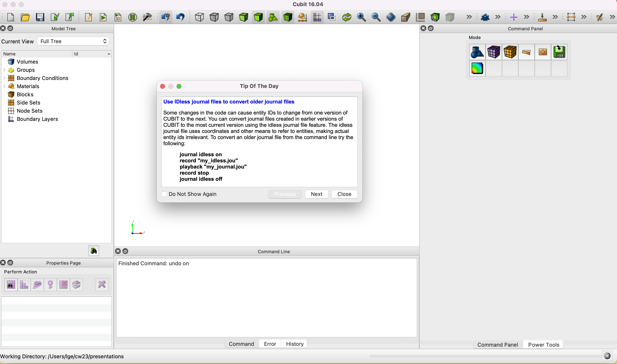Expand the Groups tree node
Screen dimensions: 617x364
tap(4, 70)
